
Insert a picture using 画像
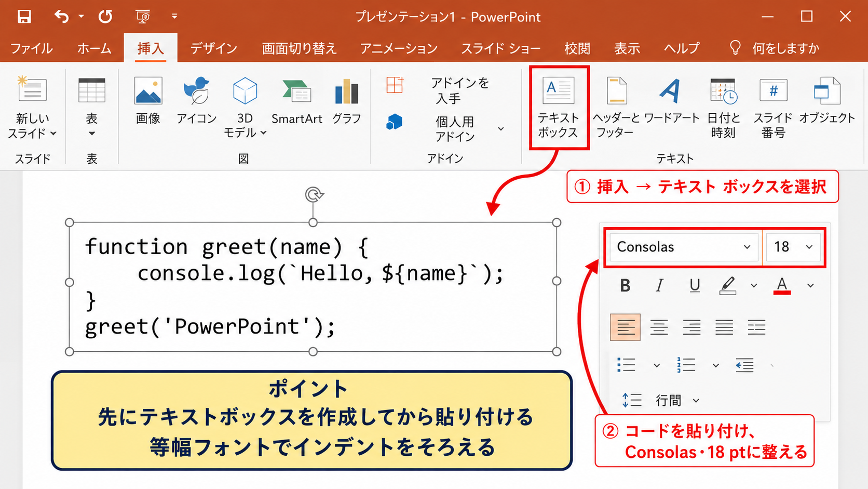coord(148,101)
